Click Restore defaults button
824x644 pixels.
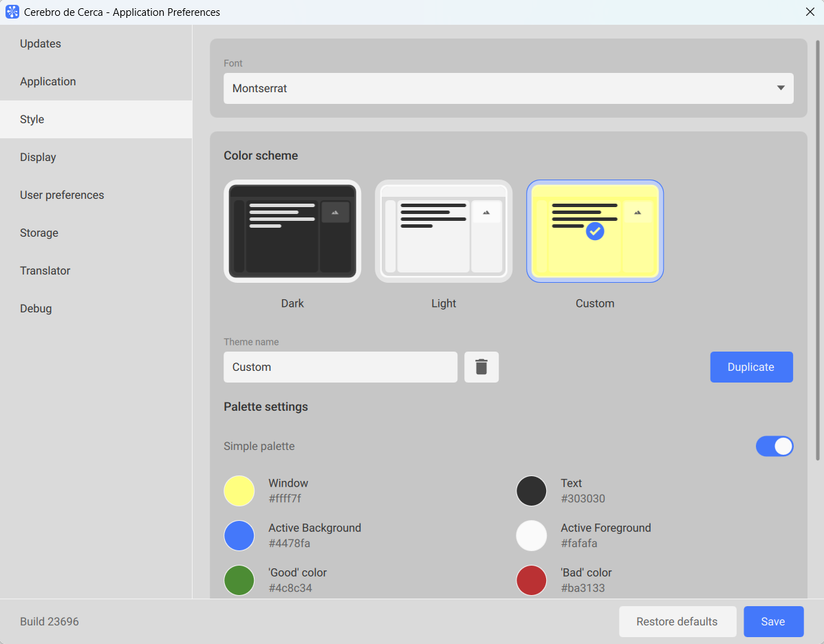click(677, 621)
